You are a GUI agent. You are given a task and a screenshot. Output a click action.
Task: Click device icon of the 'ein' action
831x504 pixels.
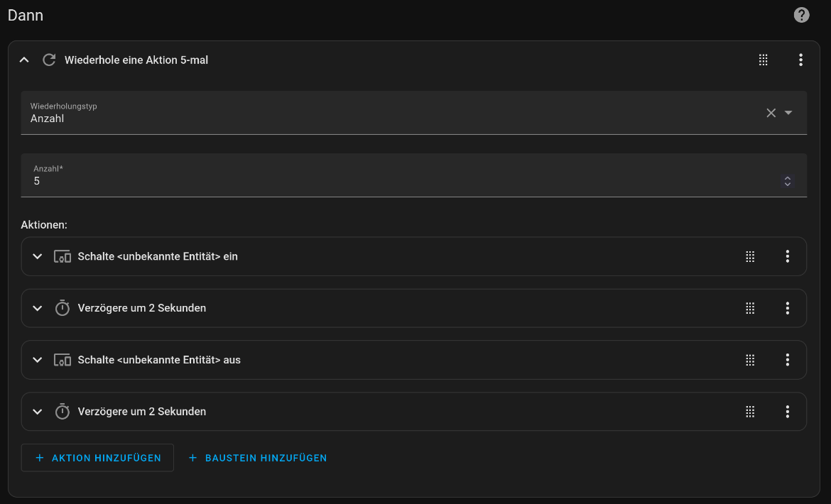[63, 256]
